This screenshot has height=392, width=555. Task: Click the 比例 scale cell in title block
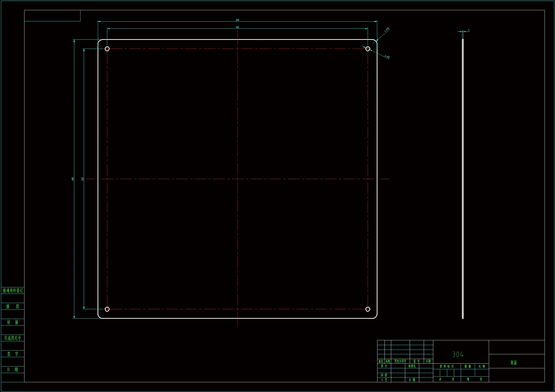[482, 366]
